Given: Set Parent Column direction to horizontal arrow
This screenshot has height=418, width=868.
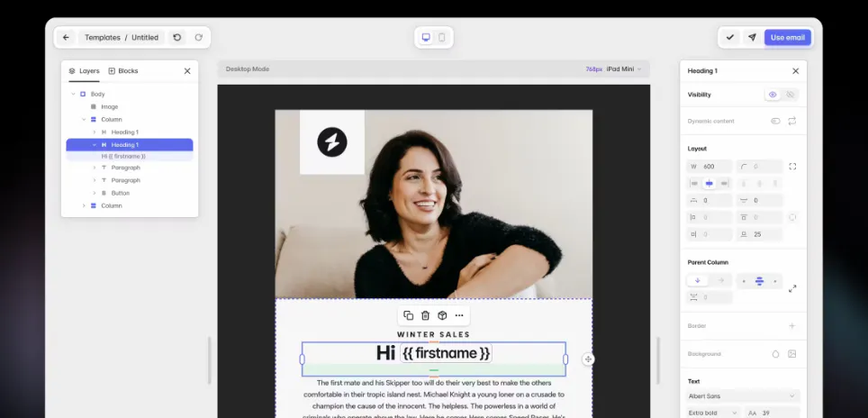Looking at the screenshot, I should point(720,281).
